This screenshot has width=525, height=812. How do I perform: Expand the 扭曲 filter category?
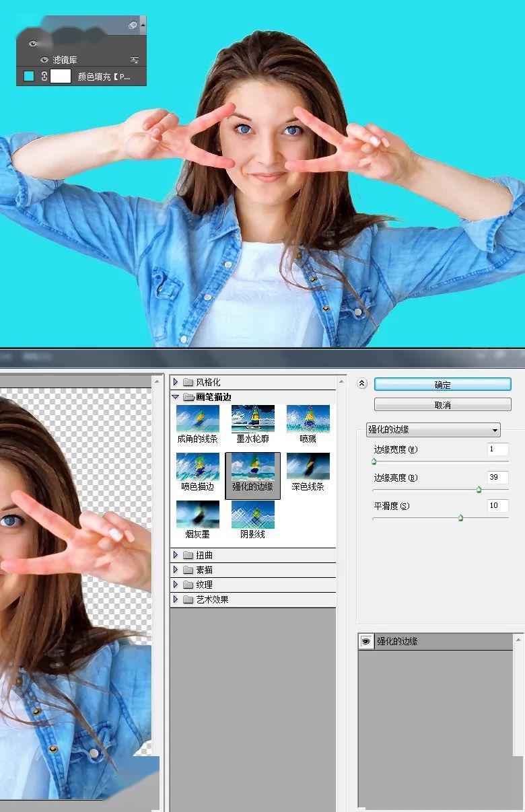click(x=176, y=555)
